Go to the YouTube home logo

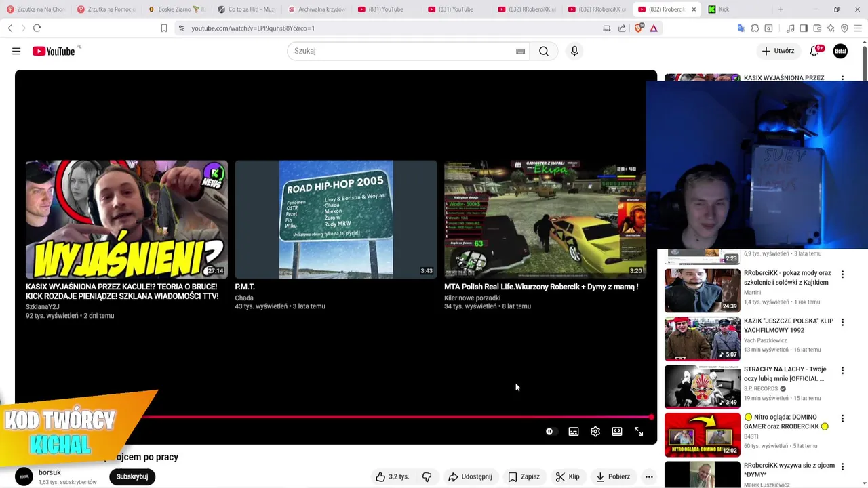click(x=54, y=51)
